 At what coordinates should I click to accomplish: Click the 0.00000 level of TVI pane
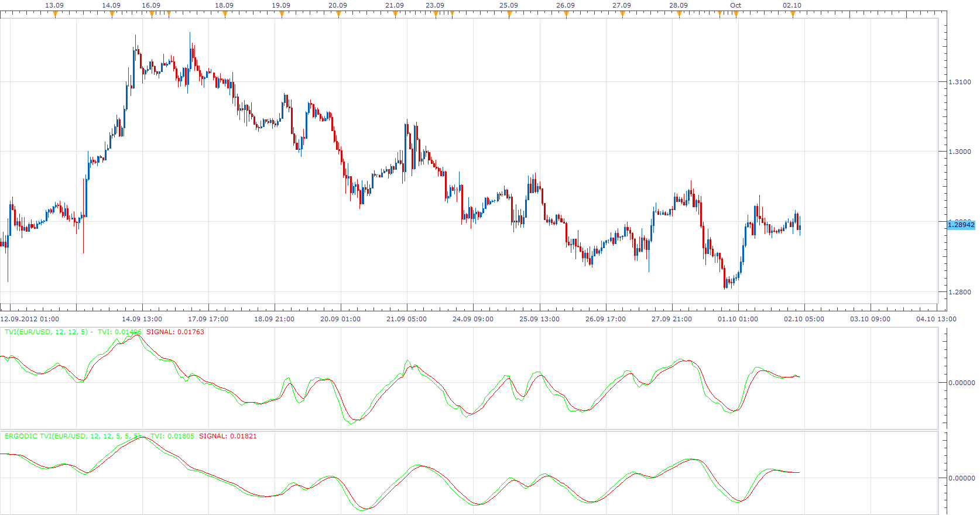961,383
